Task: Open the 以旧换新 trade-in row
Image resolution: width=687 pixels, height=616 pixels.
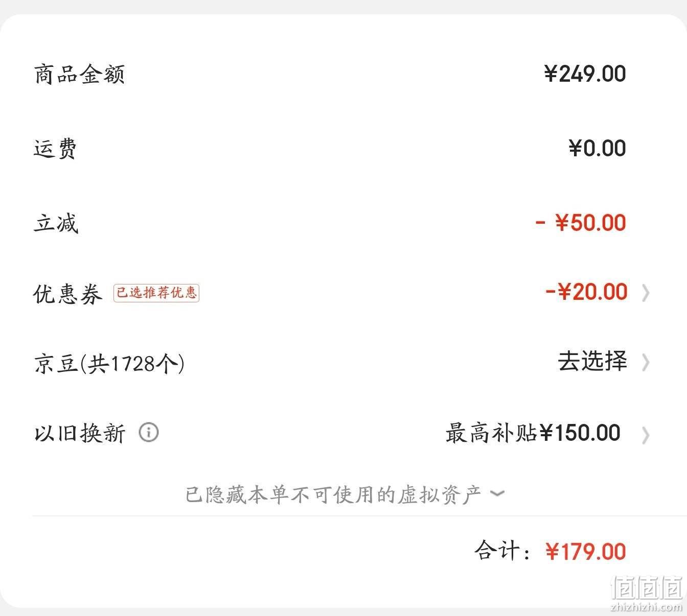Action: 343,433
